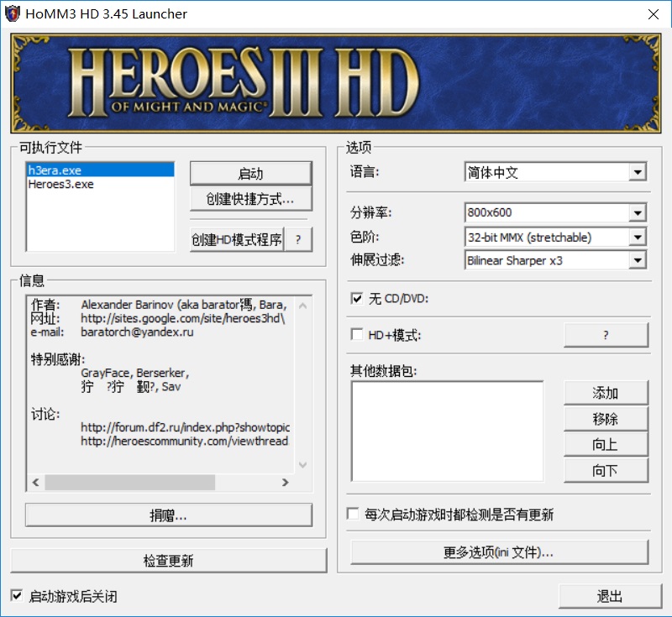Viewport: 672px width, 617px height.
Task: Enable 每次启动游戏时都检测是否有更新 checkbox
Action: (x=353, y=514)
